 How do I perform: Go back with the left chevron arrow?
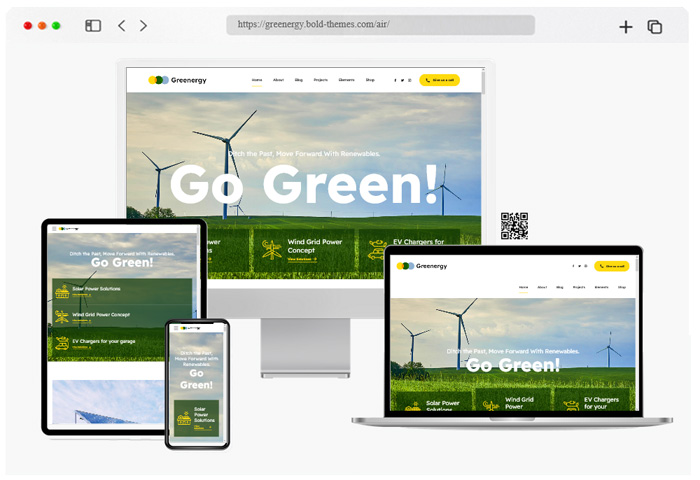[121, 25]
